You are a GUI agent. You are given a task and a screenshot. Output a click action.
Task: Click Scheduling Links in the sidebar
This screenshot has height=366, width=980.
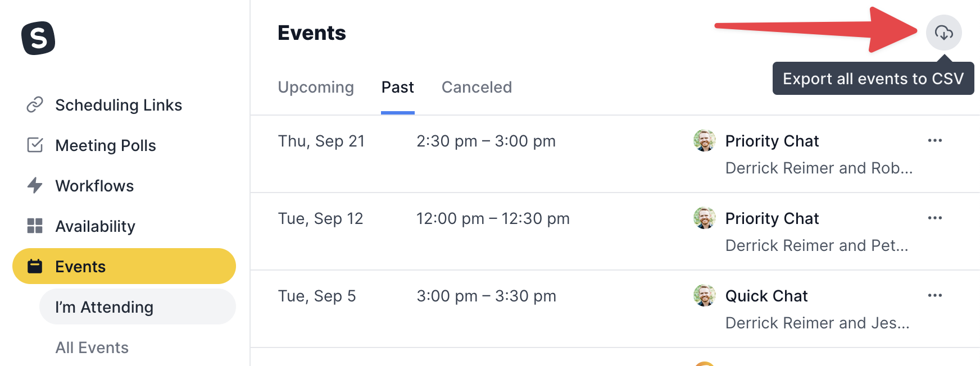pos(119,104)
